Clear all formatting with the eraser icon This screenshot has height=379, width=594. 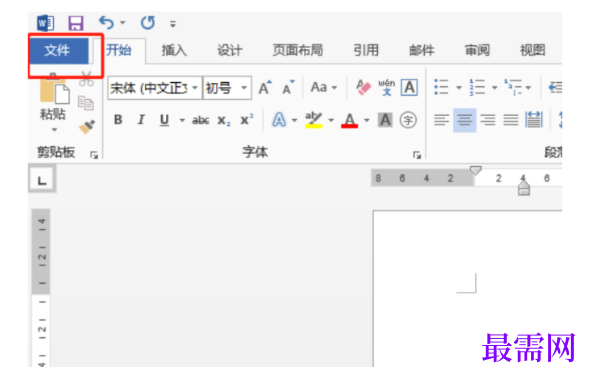pos(363,88)
